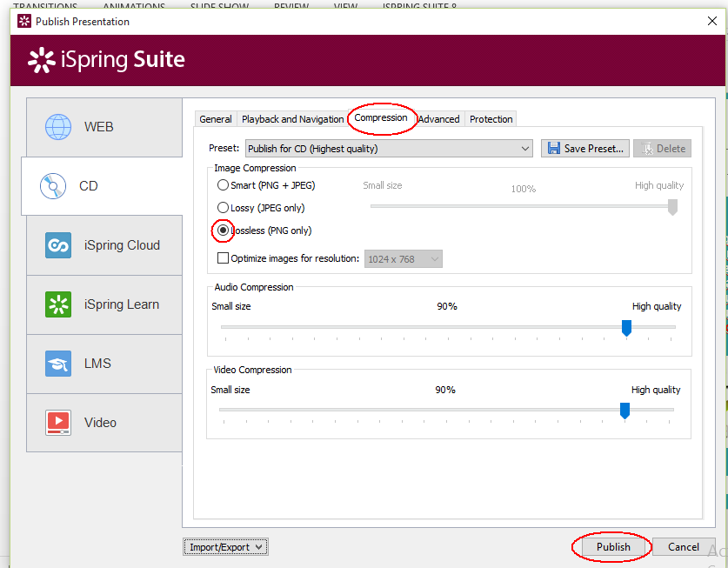Viewport: 728px width, 568px height.
Task: Select Lossless (PNG only) option
Action: [264, 231]
